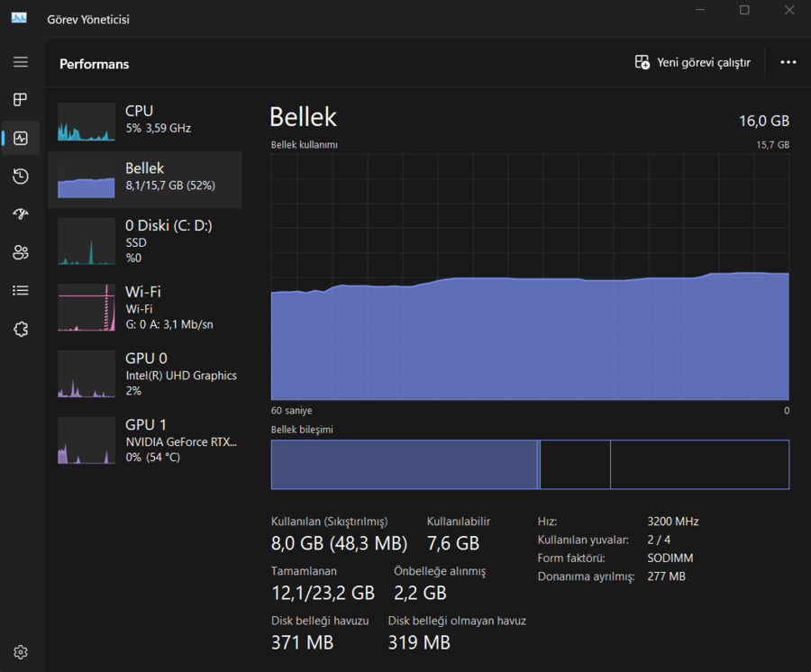
Task: Expand the hamburger navigation menu
Action: [21, 62]
